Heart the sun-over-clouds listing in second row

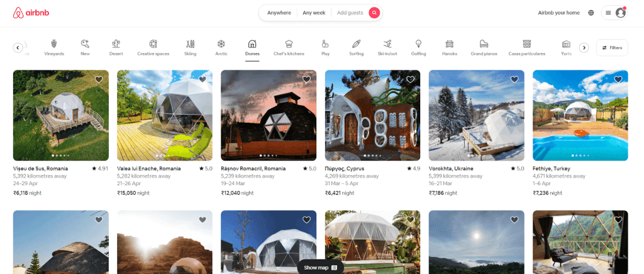(x=514, y=220)
